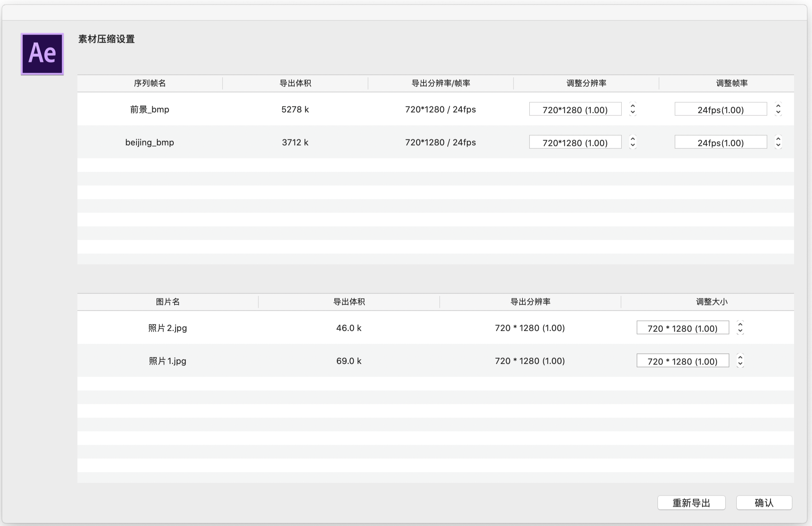Click the 图片名 column header

[x=168, y=302]
